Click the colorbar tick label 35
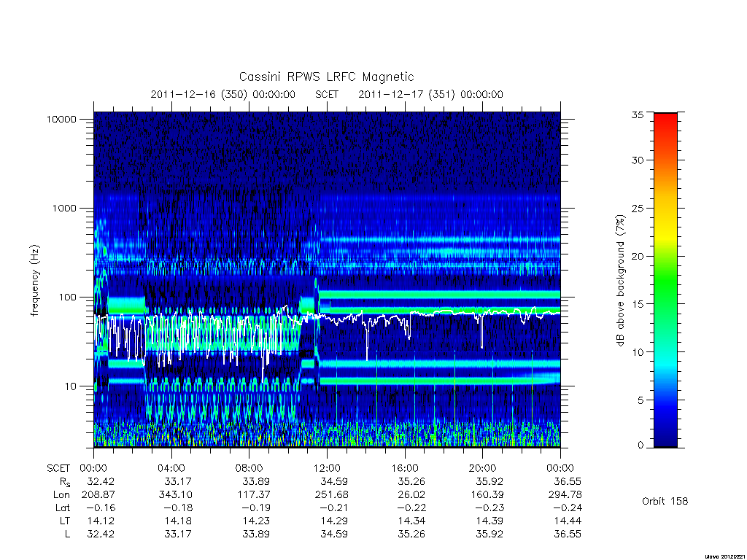The width and height of the screenshot is (747, 560). click(637, 114)
